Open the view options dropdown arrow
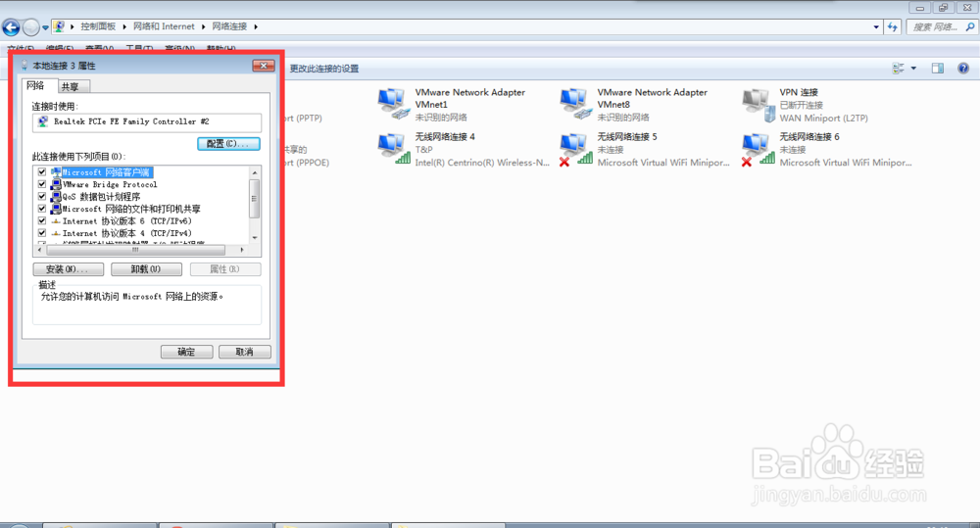This screenshot has height=528, width=980. (913, 69)
